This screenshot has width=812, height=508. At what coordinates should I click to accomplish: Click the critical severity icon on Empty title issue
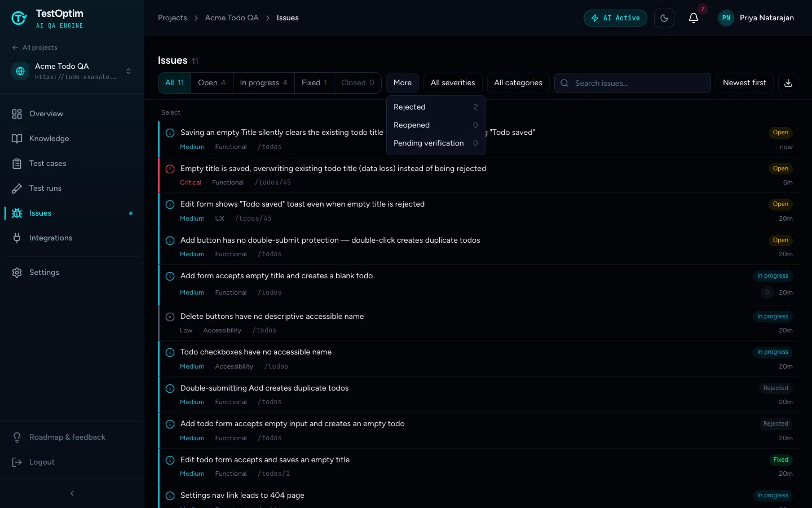[170, 169]
